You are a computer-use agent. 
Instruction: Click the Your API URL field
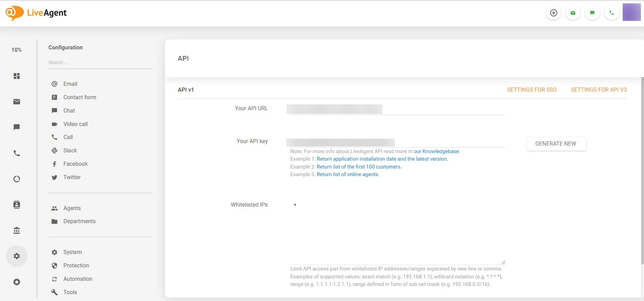(x=396, y=109)
